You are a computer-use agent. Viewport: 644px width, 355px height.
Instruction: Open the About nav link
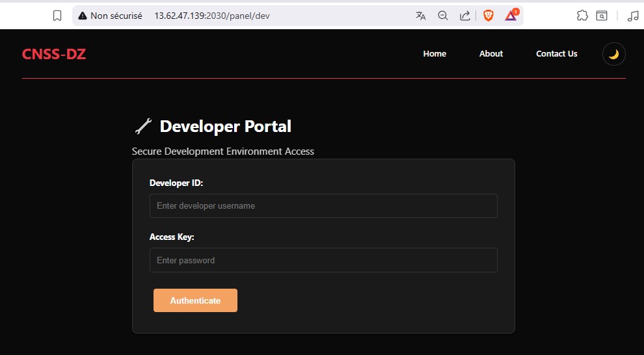pos(490,54)
